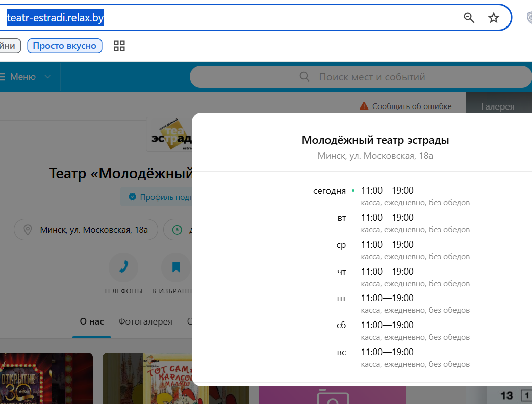Click the location pin next to address
This screenshot has width=532, height=404.
coord(28,230)
